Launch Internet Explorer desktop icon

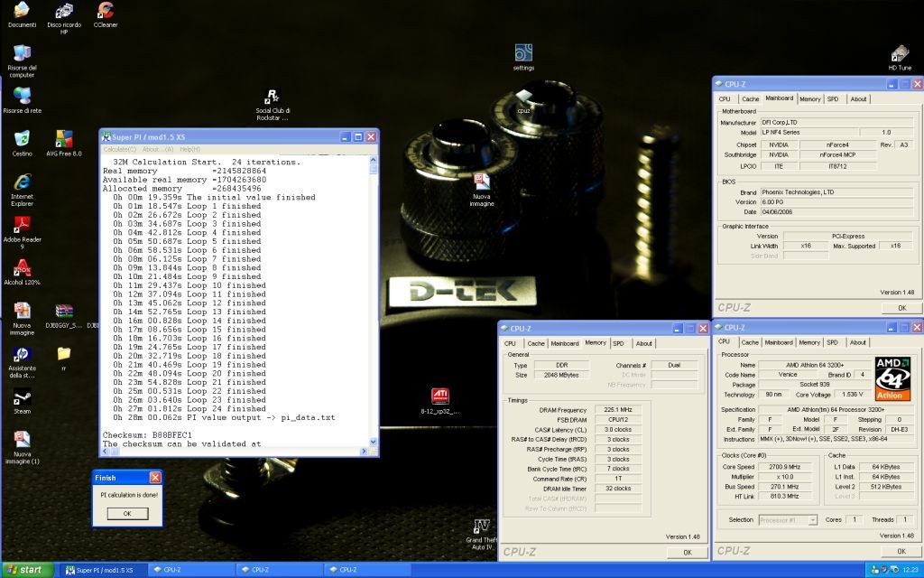pos(22,190)
